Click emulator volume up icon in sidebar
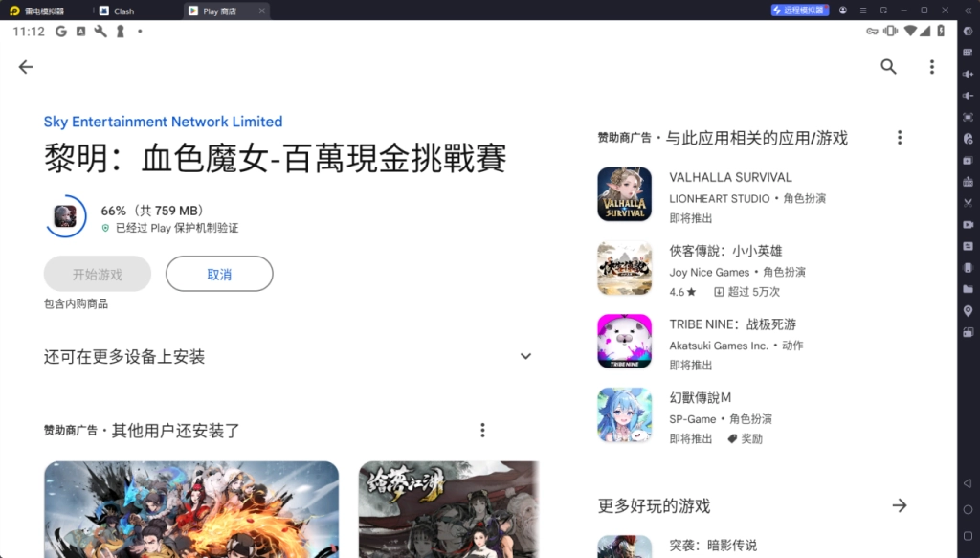 [968, 74]
